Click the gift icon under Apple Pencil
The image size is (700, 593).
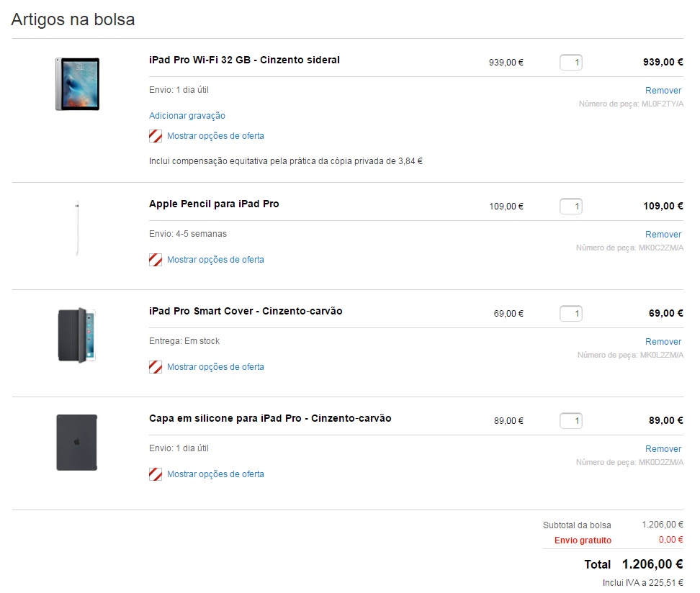point(156,260)
